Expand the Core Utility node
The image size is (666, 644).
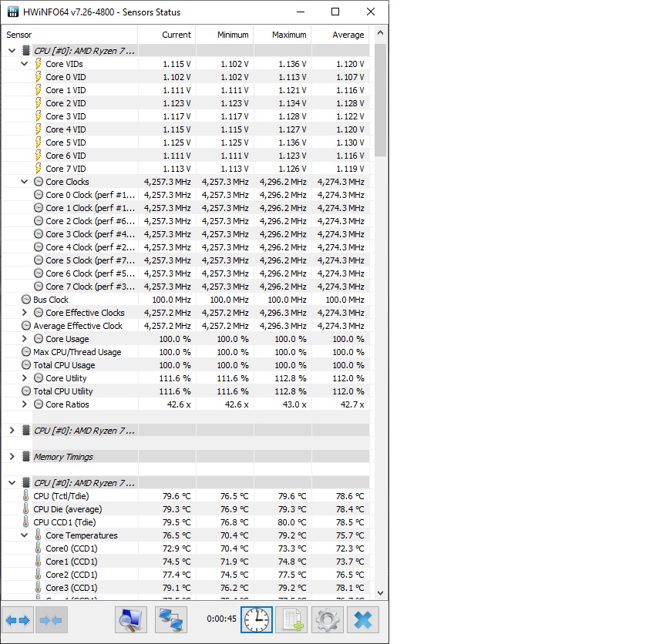(24, 377)
